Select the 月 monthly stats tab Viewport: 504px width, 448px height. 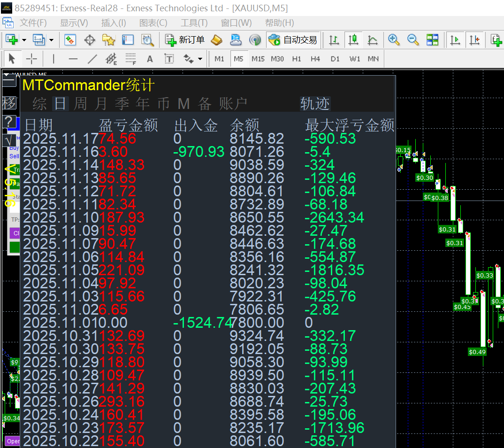pos(101,104)
